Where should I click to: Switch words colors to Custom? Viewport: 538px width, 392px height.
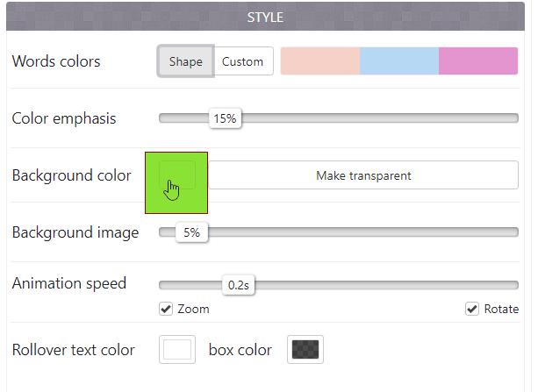[242, 61]
